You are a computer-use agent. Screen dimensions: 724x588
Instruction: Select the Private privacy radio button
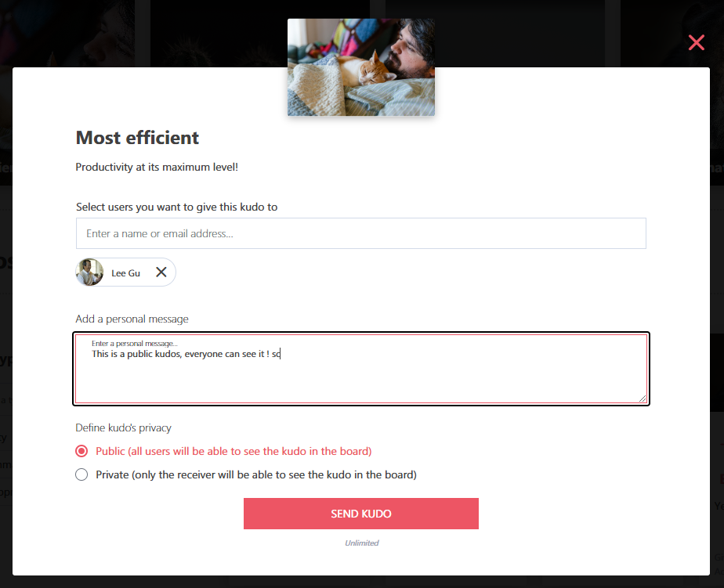(x=81, y=474)
